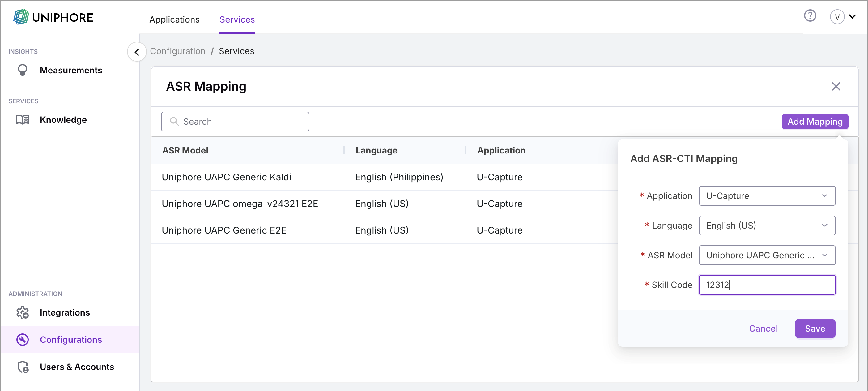Click the Application column header

(x=501, y=150)
